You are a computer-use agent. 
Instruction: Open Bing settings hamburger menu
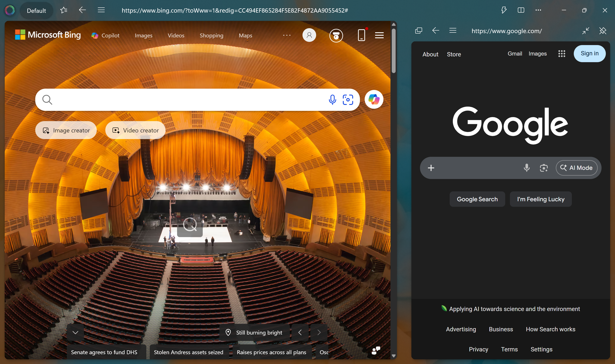(379, 35)
